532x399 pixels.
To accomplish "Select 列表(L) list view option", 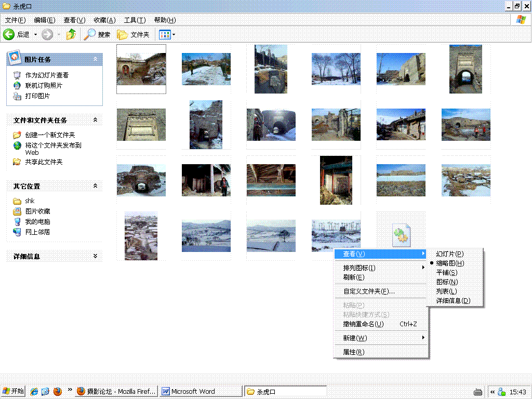I will [x=446, y=291].
